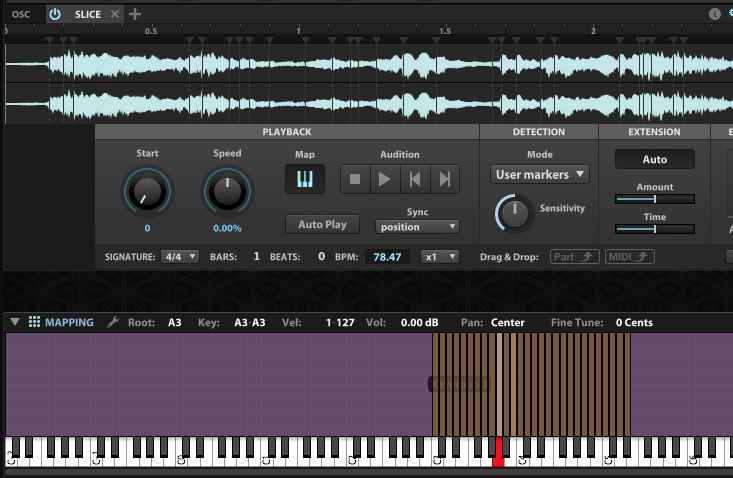Viewport: 733px width, 478px height.
Task: Go to the previous slice
Action: 415,179
